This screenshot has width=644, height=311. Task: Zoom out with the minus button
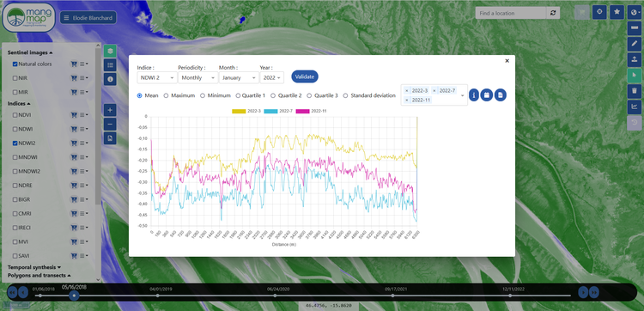point(110,124)
